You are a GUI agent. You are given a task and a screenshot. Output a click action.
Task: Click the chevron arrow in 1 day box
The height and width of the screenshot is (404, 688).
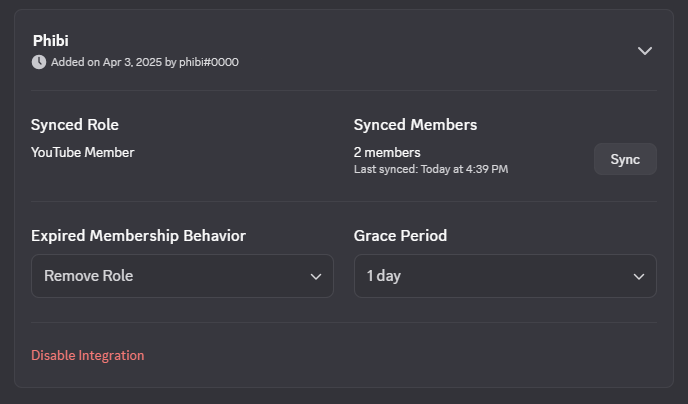(639, 277)
